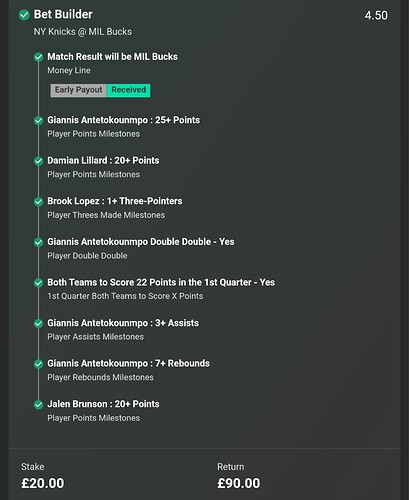Select Brook Lopez : 1+ Three-Pointers text
This screenshot has height=500, width=409.
point(115,201)
